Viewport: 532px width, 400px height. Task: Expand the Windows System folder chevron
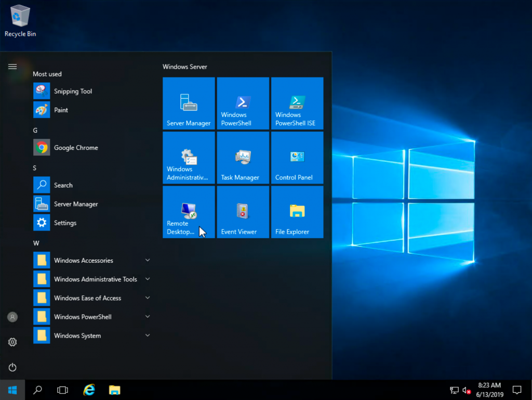[148, 335]
